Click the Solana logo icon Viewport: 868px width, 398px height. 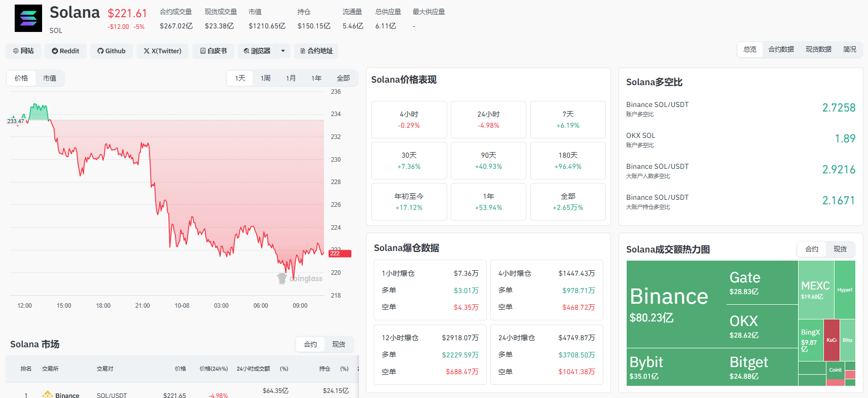pyautogui.click(x=28, y=18)
